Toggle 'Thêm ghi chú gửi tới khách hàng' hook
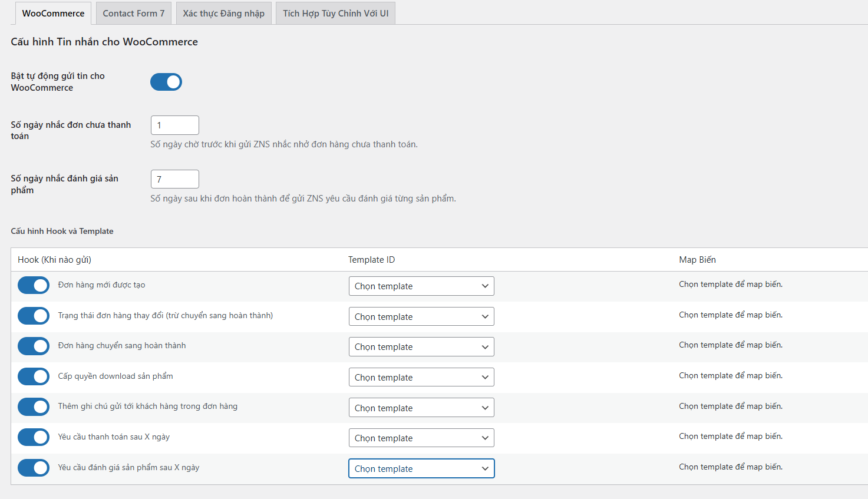The height and width of the screenshot is (499, 868). point(34,407)
